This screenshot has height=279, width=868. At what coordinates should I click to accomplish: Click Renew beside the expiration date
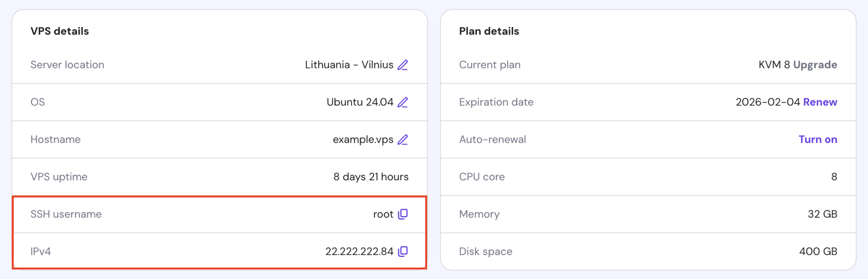tap(820, 102)
